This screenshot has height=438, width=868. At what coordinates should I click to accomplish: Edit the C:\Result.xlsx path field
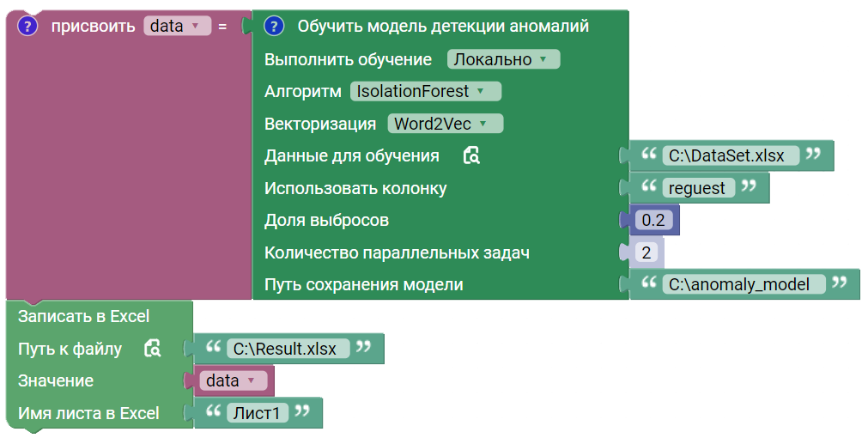tap(288, 349)
